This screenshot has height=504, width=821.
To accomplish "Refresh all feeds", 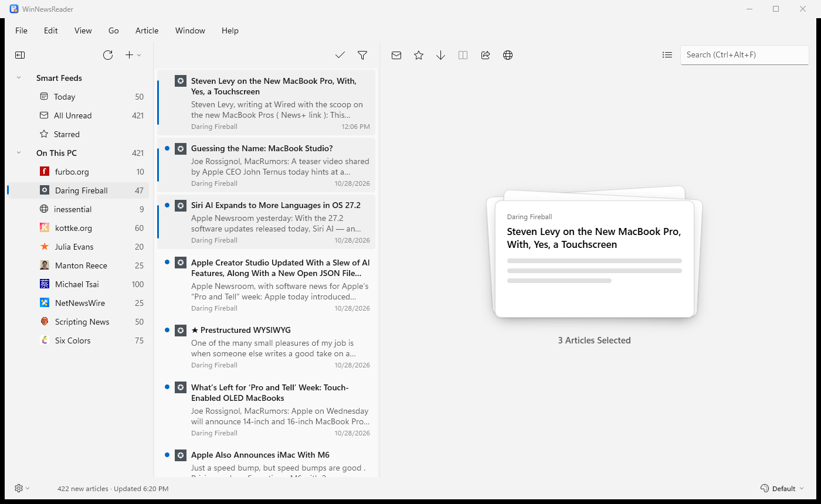I will click(108, 55).
